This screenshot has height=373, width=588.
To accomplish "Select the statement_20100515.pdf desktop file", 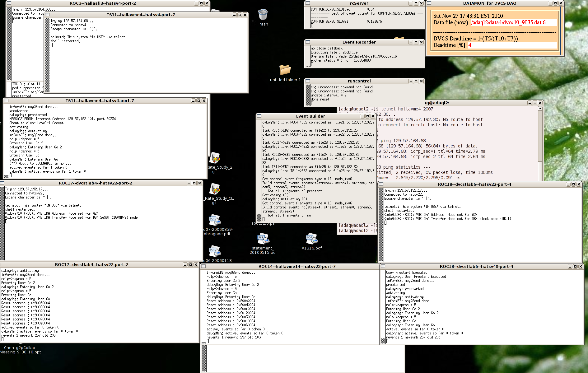I will pyautogui.click(x=263, y=243).
